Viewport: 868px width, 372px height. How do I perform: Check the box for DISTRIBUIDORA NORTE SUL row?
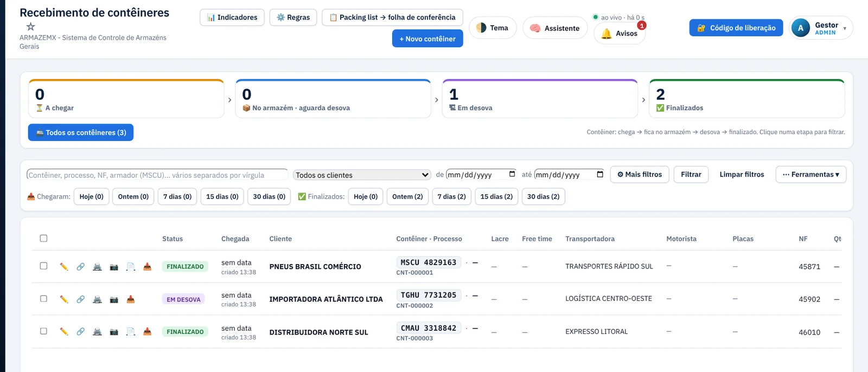click(x=43, y=331)
